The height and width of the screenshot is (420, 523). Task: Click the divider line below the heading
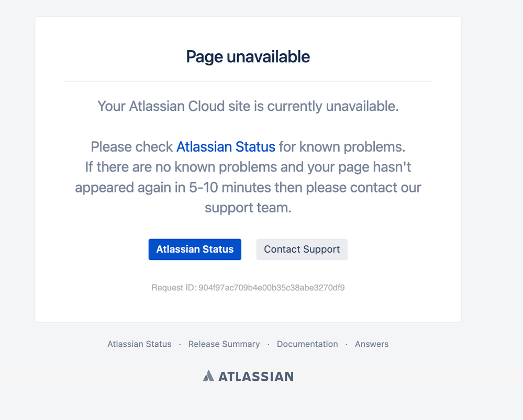pyautogui.click(x=248, y=81)
